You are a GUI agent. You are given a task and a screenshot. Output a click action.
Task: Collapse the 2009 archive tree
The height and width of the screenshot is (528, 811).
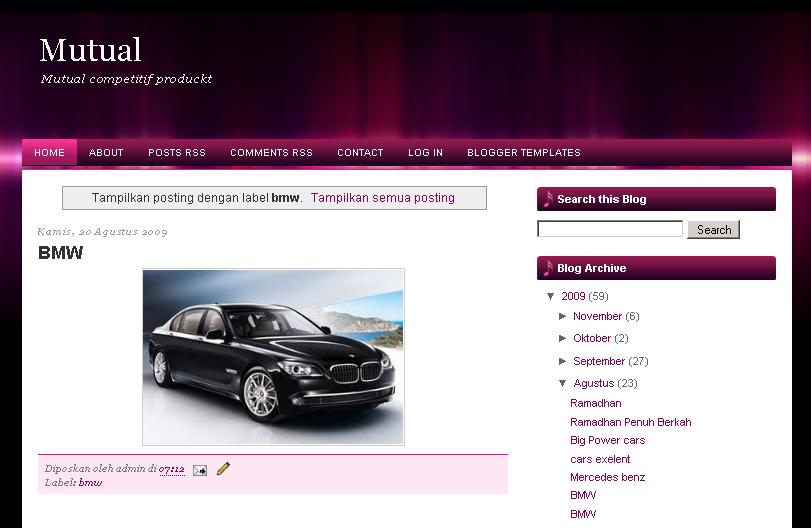[550, 296]
